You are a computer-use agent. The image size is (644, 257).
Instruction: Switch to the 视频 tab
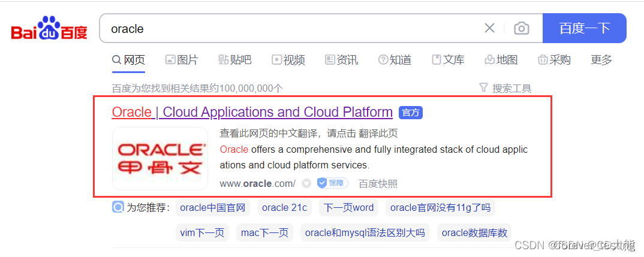(x=288, y=61)
